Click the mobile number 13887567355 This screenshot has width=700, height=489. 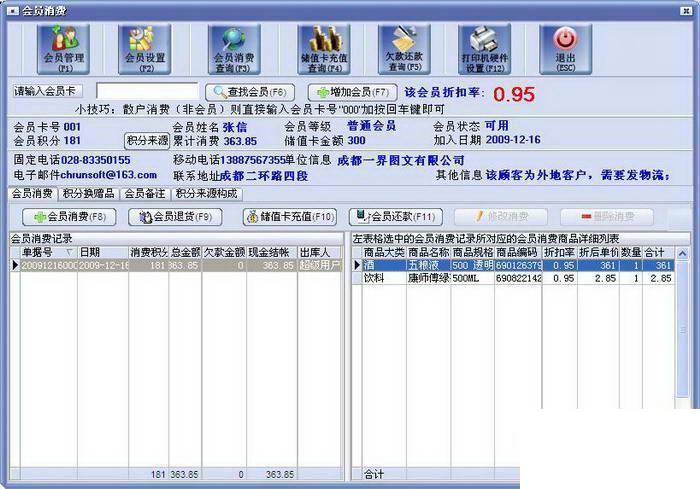coord(253,160)
